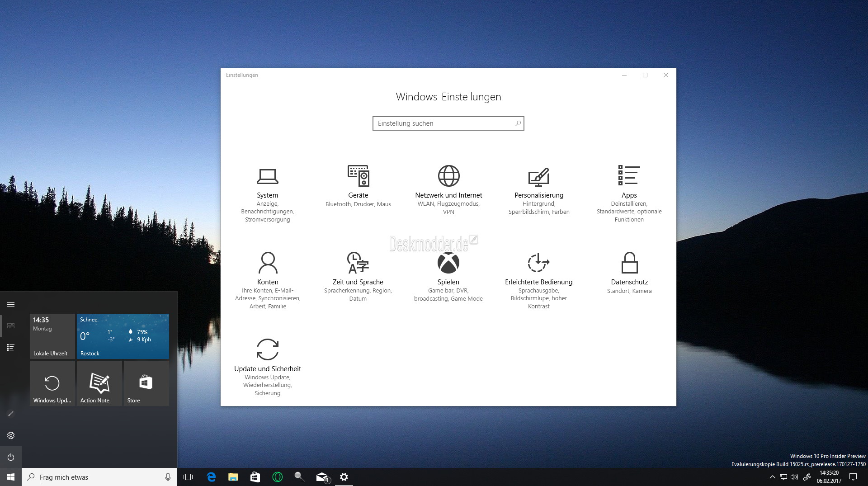The width and height of the screenshot is (868, 486).
Task: Show all apps list in Start menu
Action: [x=11, y=347]
